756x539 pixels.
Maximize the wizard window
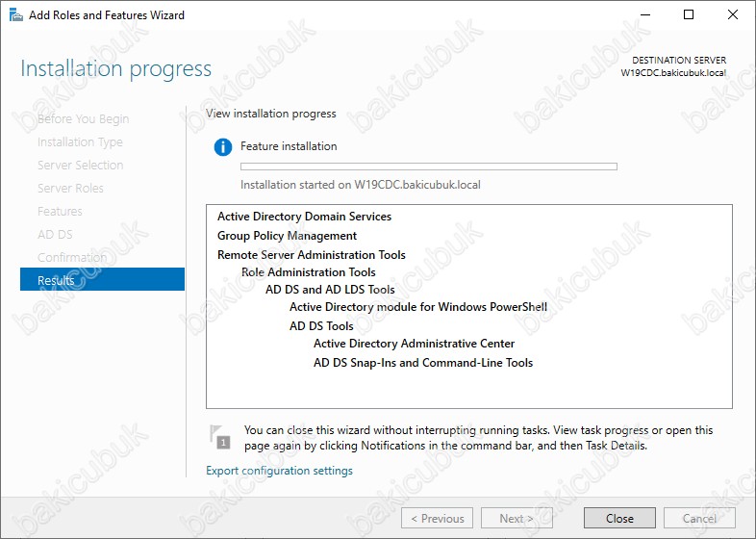(x=689, y=14)
